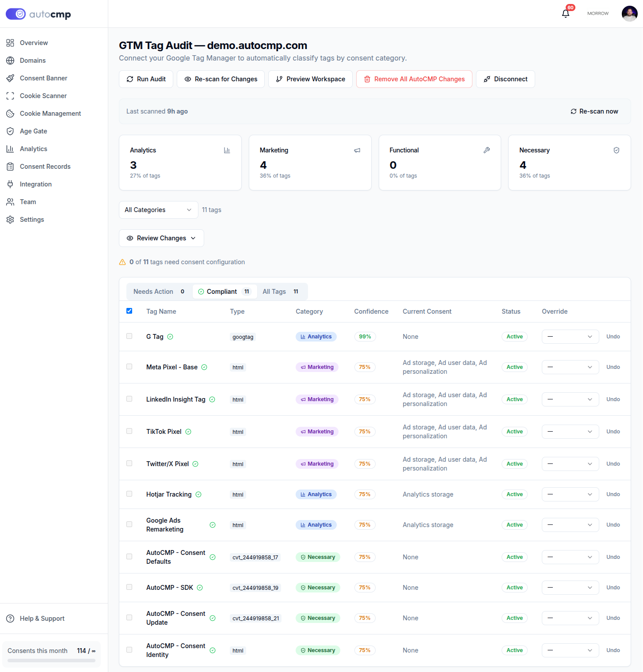The width and height of the screenshot is (643, 672).
Task: Click Undo for AutoCMP - Consent Update row
Action: click(613, 618)
